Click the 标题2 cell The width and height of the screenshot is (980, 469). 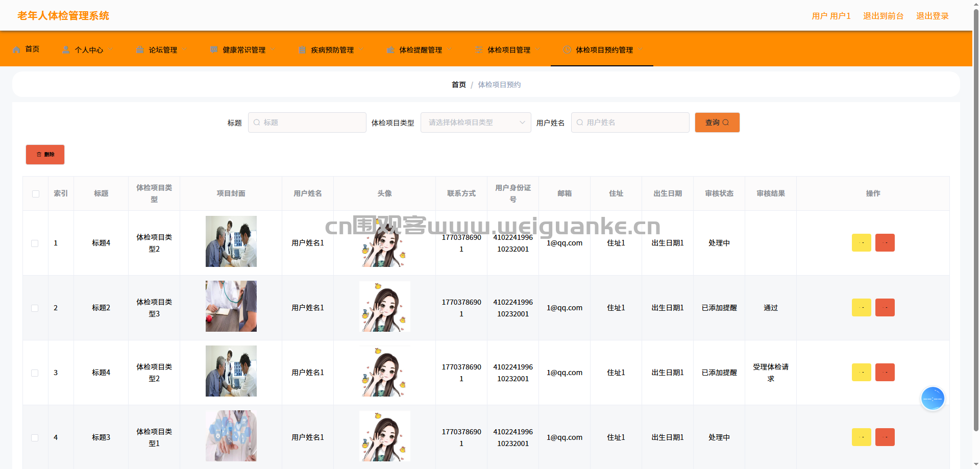(101, 308)
